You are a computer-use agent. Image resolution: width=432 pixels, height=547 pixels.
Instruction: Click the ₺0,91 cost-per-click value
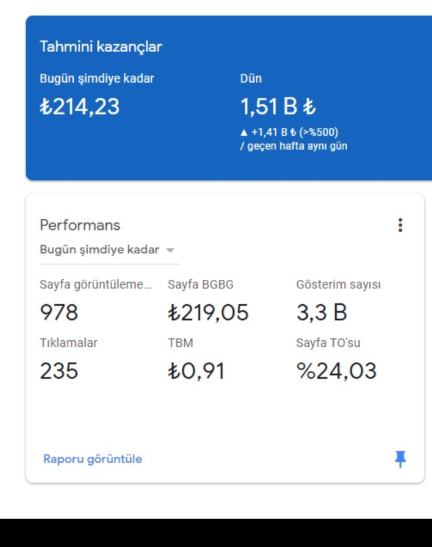coord(196,371)
